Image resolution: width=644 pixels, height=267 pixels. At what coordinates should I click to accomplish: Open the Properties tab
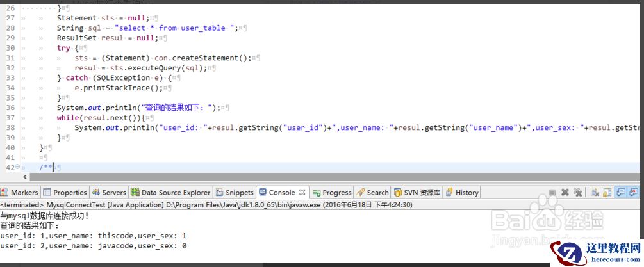65,192
